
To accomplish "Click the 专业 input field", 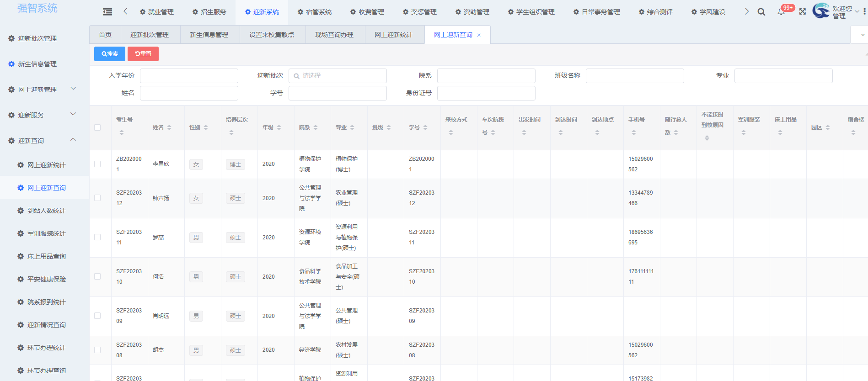I will 783,76.
